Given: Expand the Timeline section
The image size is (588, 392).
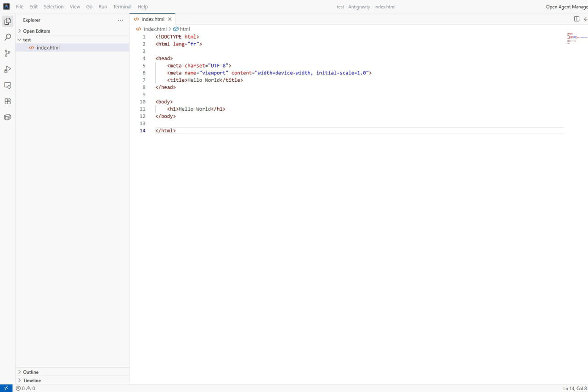Looking at the screenshot, I should pos(32,381).
